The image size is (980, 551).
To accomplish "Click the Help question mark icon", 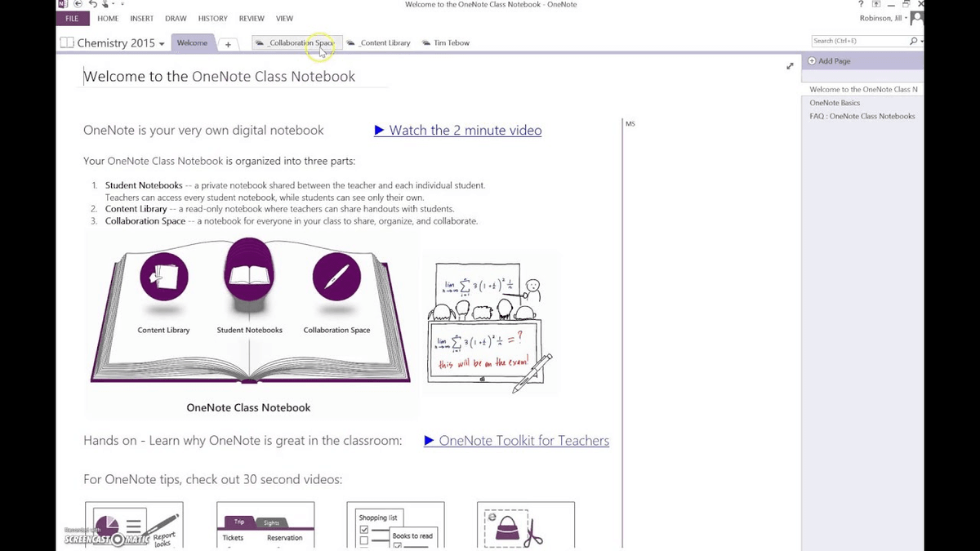I will click(x=861, y=4).
